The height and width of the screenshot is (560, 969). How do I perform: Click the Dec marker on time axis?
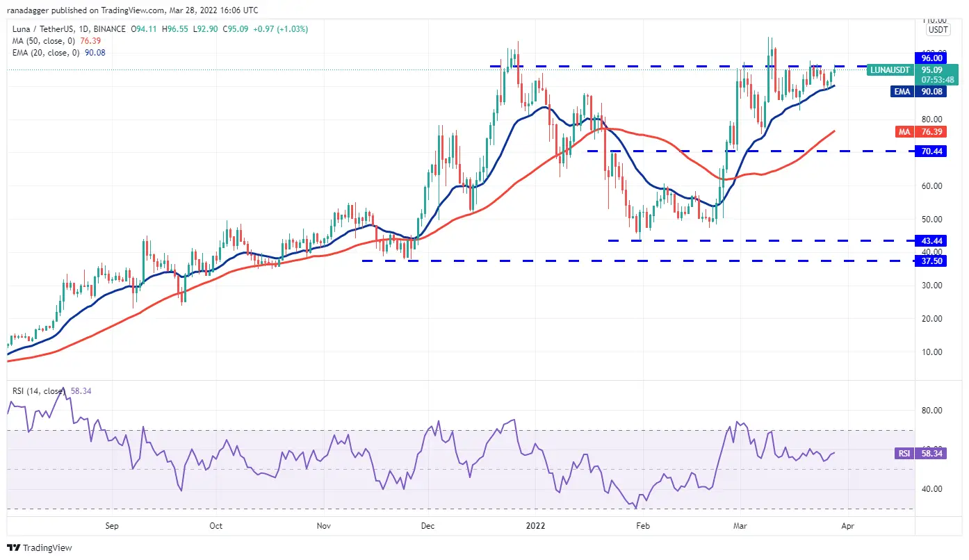click(x=427, y=526)
